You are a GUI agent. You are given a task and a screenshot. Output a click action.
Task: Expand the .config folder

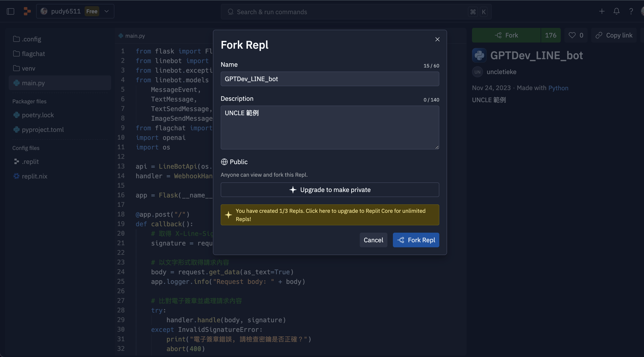coord(32,39)
